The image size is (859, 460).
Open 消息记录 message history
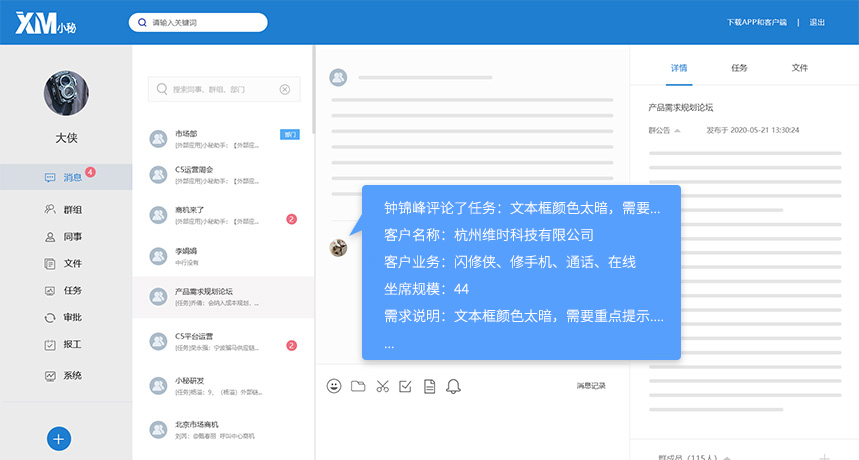[590, 386]
